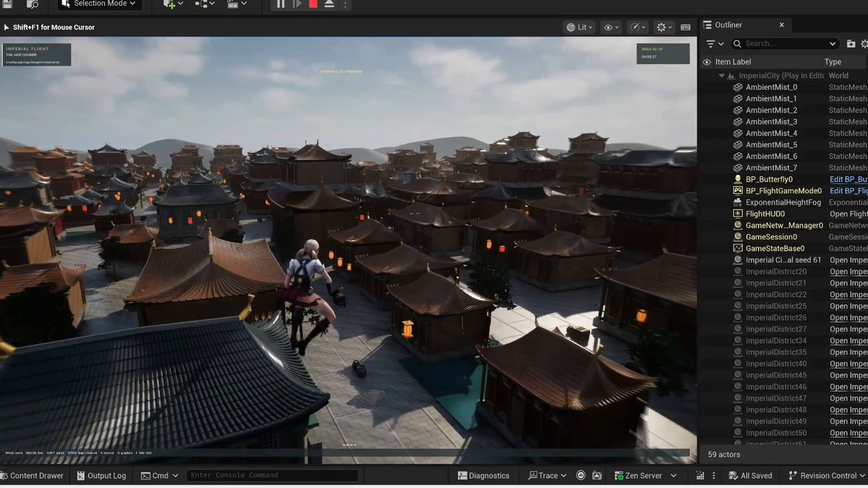Click the Outliner search field
This screenshot has height=488, width=868.
pos(784,43)
